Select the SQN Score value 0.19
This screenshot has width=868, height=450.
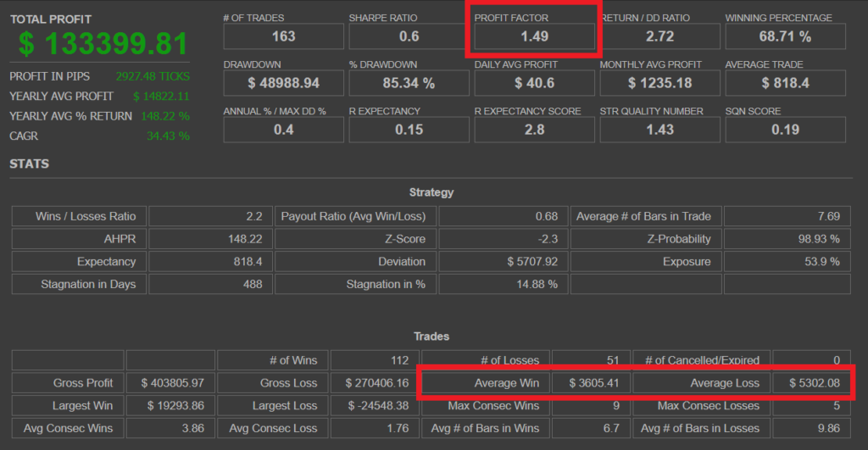pos(785,130)
